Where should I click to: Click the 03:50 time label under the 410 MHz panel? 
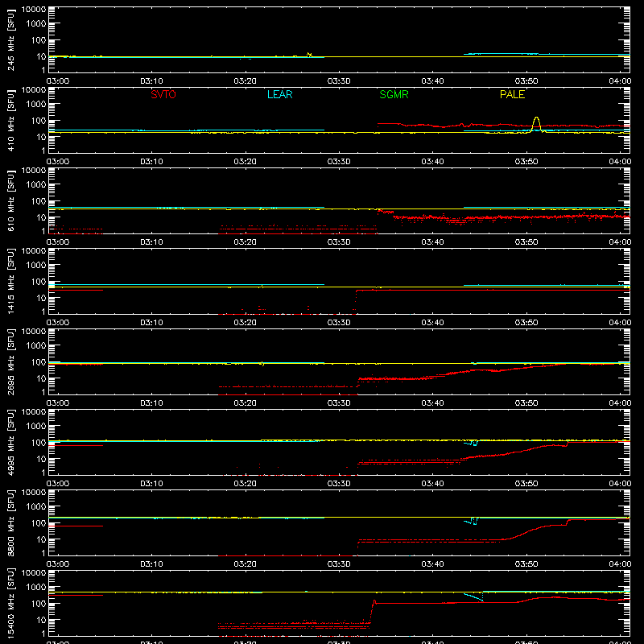(526, 162)
